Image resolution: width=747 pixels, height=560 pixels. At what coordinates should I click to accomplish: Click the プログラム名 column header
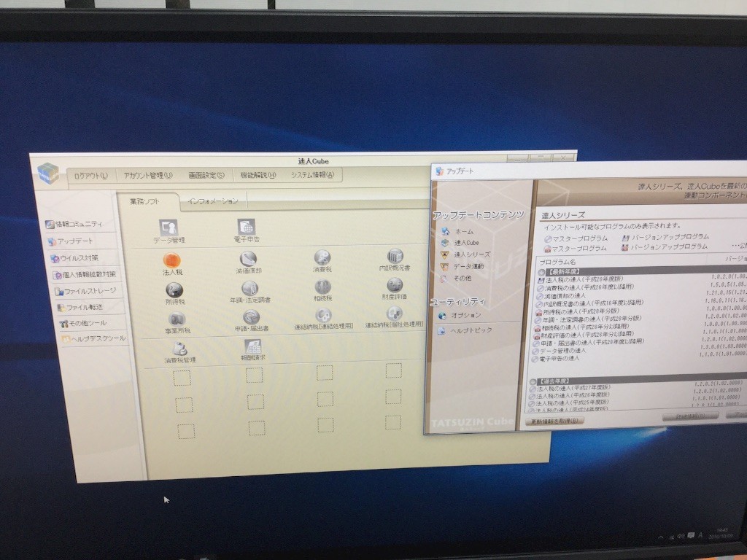tap(557, 262)
